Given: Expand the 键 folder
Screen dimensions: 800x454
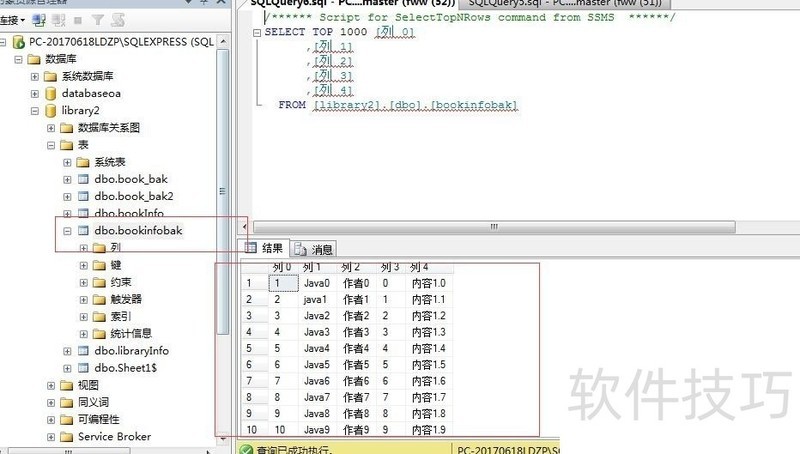Looking at the screenshot, I should click(x=84, y=265).
